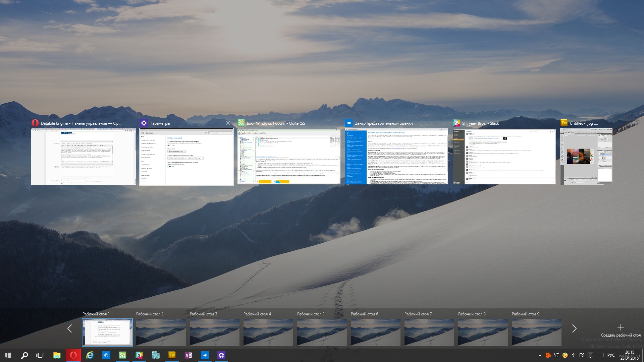Select the Центр предварительной оценки window thumbnail
The width and height of the screenshot is (644, 362).
(397, 157)
